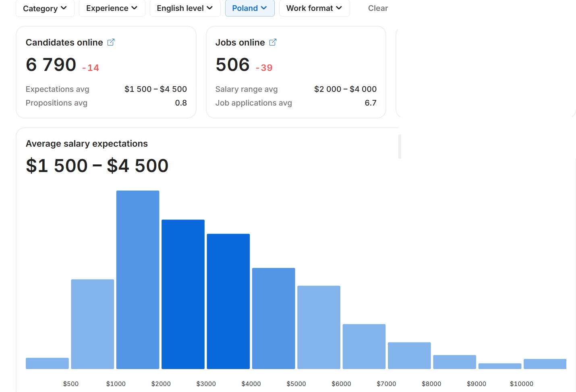Clear all applied filters
Viewport: 576px width, 392px height.
pos(377,8)
